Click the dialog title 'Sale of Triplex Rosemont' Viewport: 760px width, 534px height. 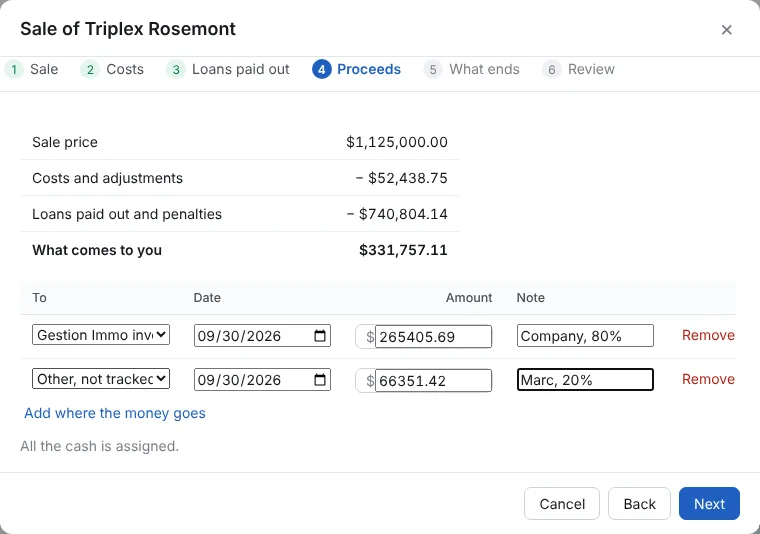tap(128, 29)
